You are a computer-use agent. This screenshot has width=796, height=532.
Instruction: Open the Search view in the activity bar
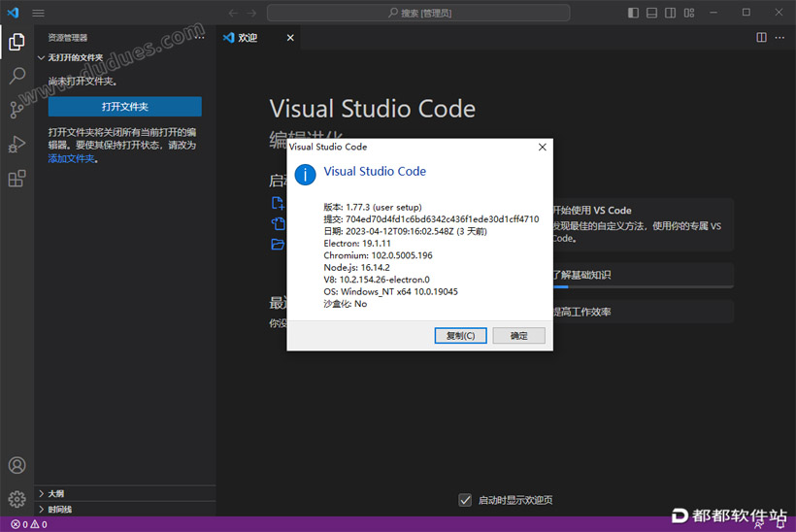coord(17,76)
